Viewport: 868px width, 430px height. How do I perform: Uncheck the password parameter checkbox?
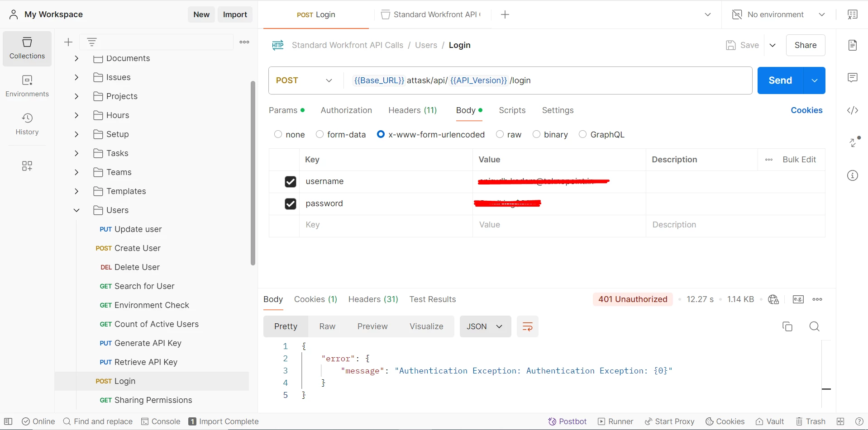pyautogui.click(x=291, y=204)
